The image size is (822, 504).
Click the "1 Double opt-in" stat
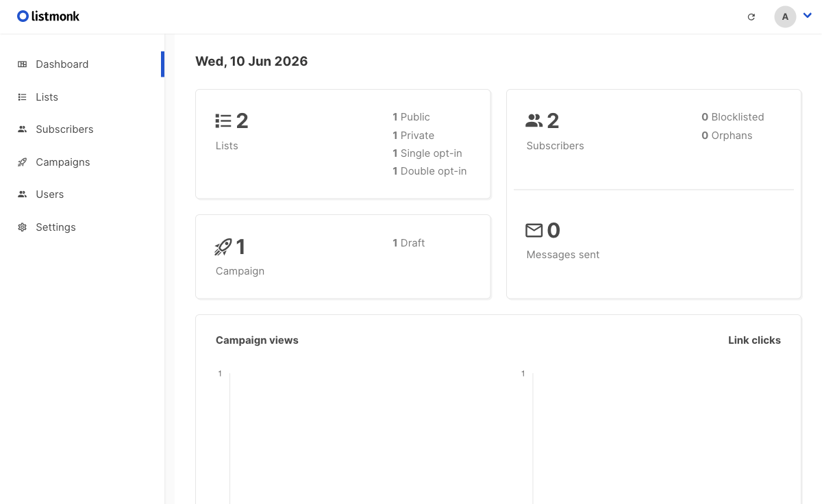tap(429, 171)
